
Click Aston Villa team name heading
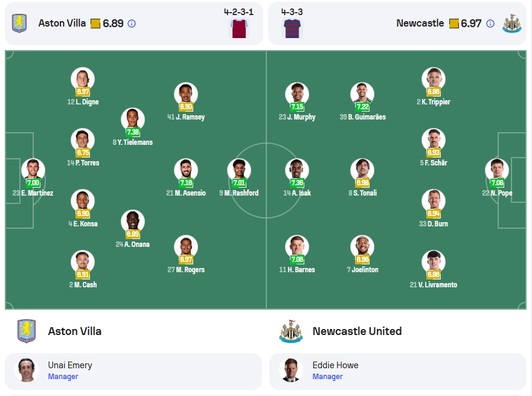75,331
